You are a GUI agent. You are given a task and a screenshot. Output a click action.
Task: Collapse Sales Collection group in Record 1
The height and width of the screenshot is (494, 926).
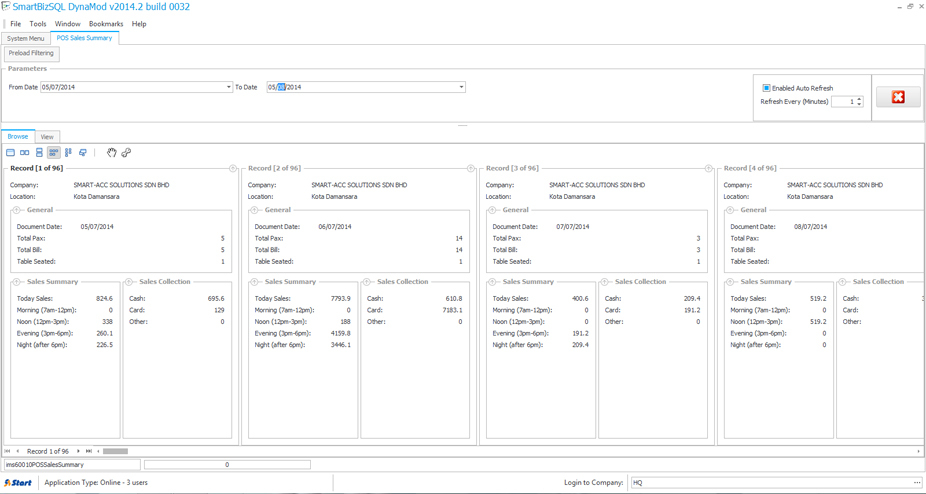coord(129,282)
